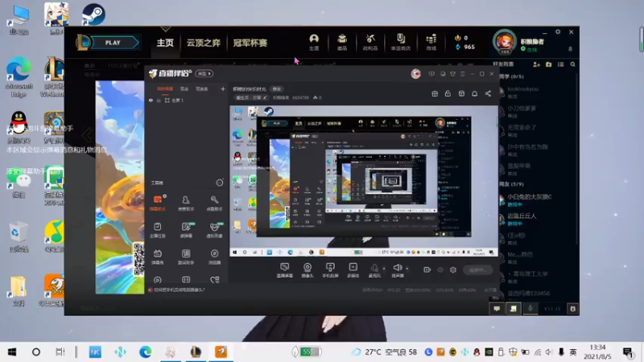Image resolution: width=644 pixels, height=362 pixels.
Task: Switch to 主页 tab in League client
Action: (165, 43)
